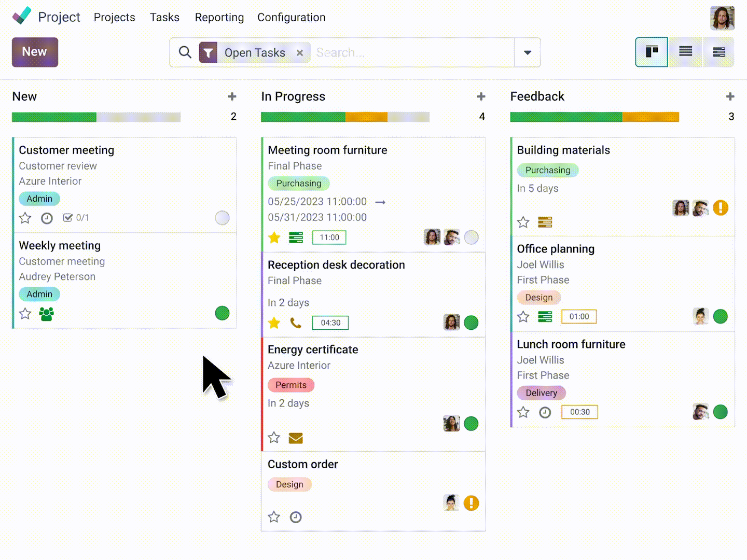Click the meeting people icon on Weekly meeting
747x560 pixels.
coord(47,314)
